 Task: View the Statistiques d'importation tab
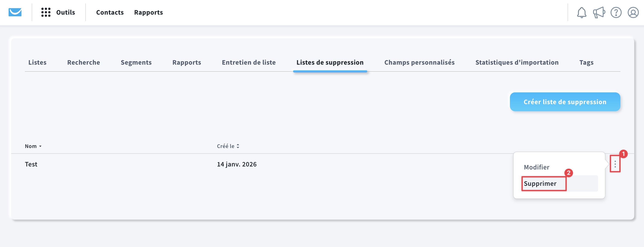point(517,62)
